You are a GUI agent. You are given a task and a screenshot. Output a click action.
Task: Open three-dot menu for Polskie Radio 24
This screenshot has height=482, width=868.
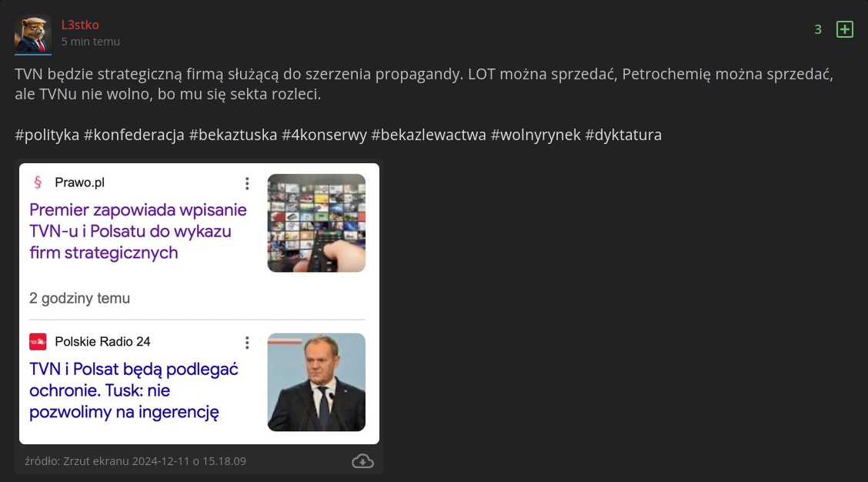(x=247, y=343)
